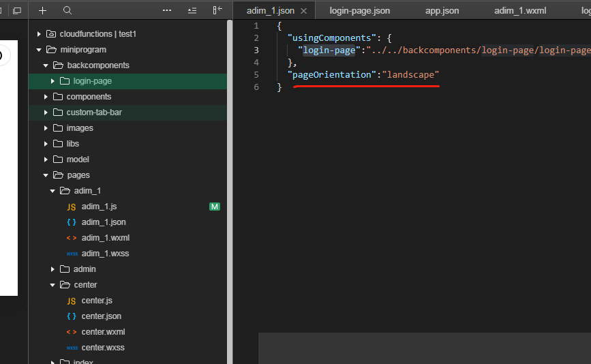Screen dimensions: 591x364
Task: Expand the admin folder
Action: tap(52, 269)
